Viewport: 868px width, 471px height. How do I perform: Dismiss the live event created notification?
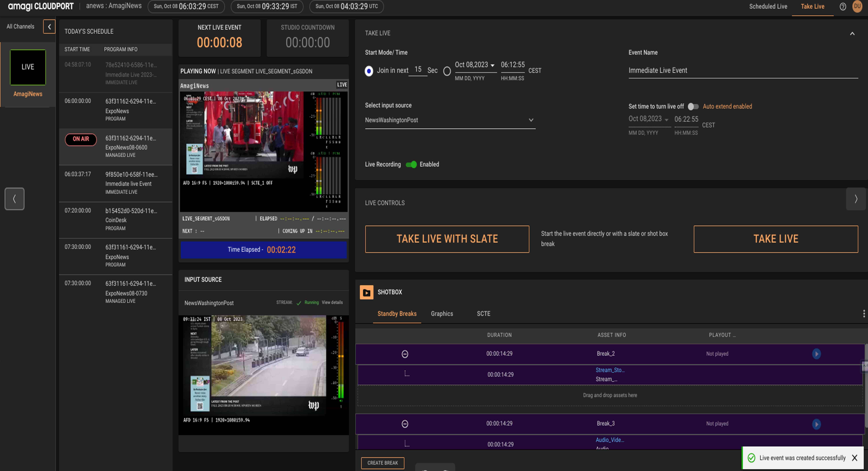pos(855,458)
